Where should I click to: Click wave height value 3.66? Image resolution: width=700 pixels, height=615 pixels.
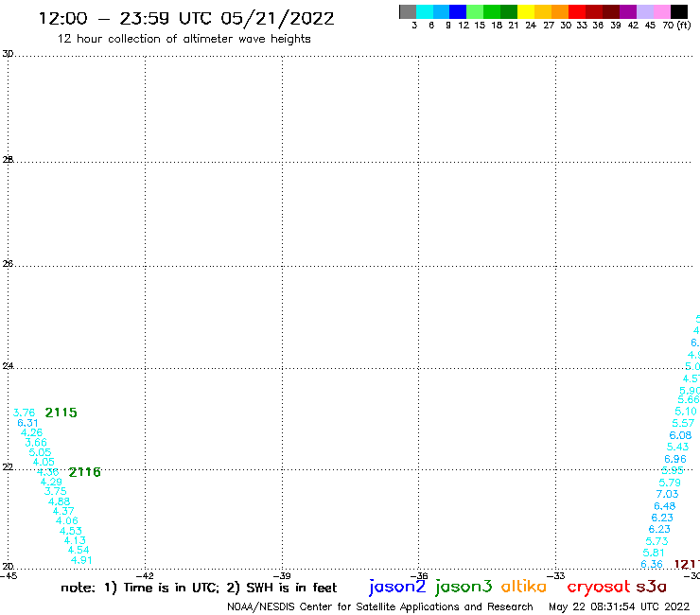(36, 443)
